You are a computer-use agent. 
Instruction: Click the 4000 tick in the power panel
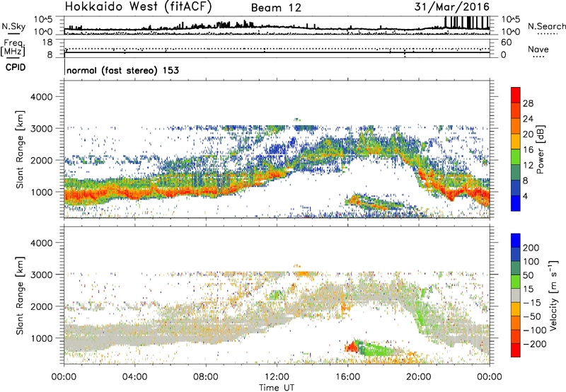(41, 97)
